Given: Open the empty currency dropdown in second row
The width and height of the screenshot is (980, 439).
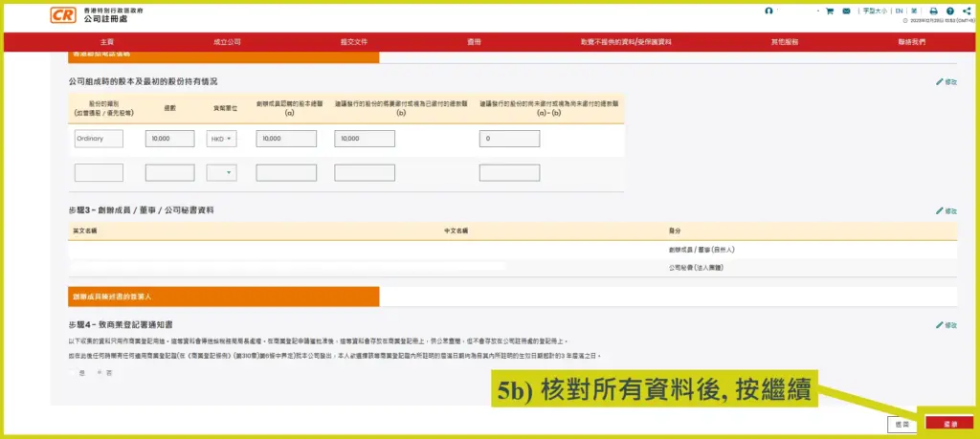Looking at the screenshot, I should [x=221, y=173].
